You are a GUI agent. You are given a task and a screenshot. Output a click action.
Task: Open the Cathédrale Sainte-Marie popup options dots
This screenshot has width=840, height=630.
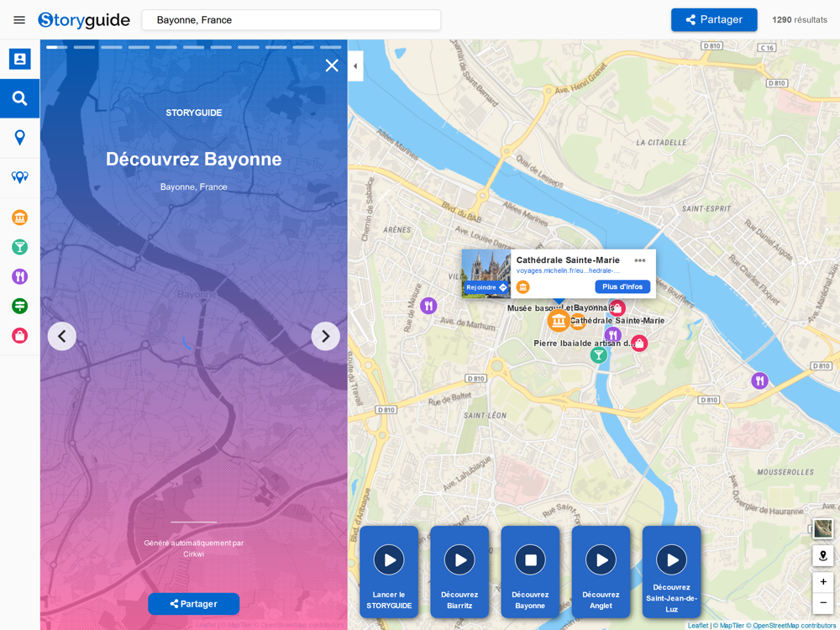[x=639, y=260]
